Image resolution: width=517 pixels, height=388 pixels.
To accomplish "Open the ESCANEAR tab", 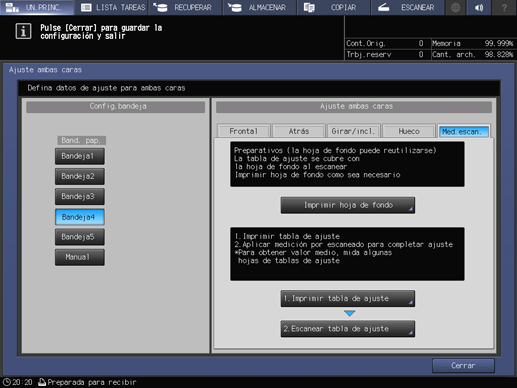I will pos(407,7).
